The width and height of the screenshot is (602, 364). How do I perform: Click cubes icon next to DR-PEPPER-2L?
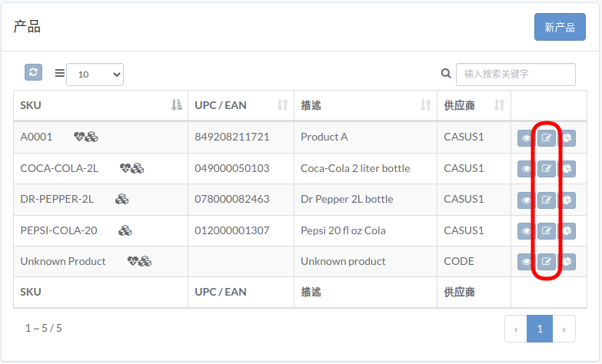coord(122,199)
